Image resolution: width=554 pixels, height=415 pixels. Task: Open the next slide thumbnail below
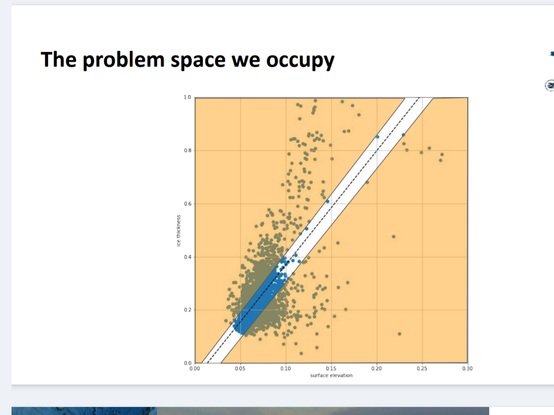(x=250, y=411)
